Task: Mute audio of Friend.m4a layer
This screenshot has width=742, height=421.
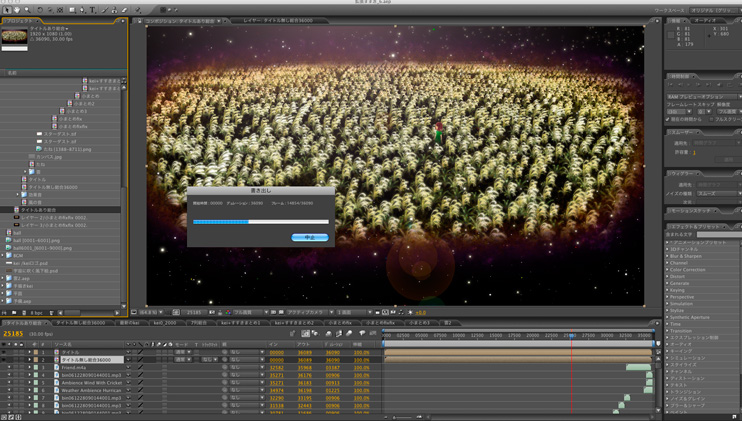Action: [10, 368]
